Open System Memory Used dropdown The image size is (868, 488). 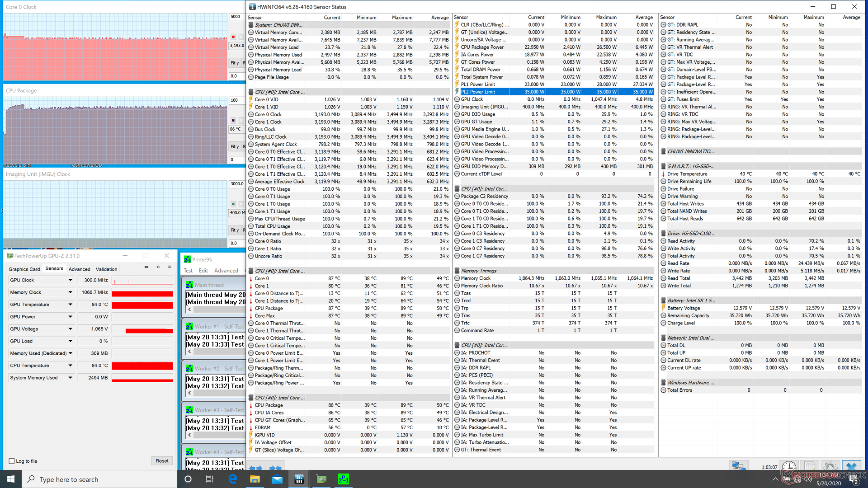[x=70, y=378]
